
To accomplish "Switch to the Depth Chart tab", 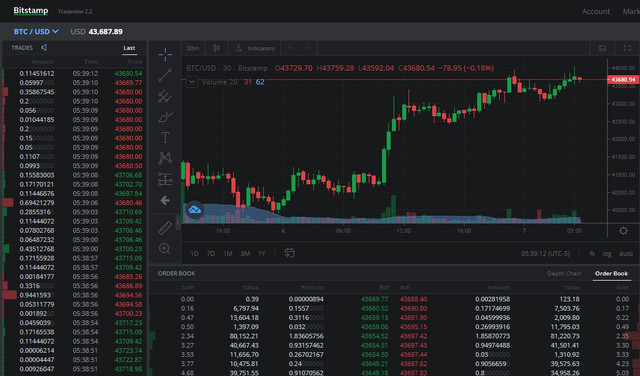I will coord(564,274).
